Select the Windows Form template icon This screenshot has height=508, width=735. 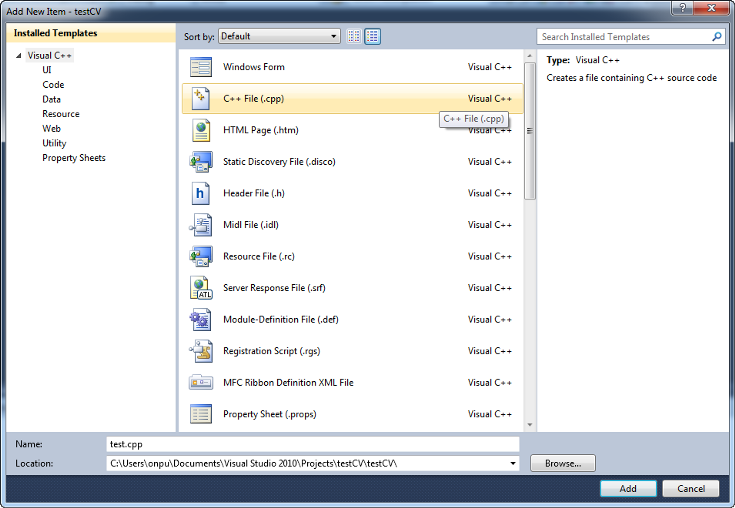pos(201,67)
